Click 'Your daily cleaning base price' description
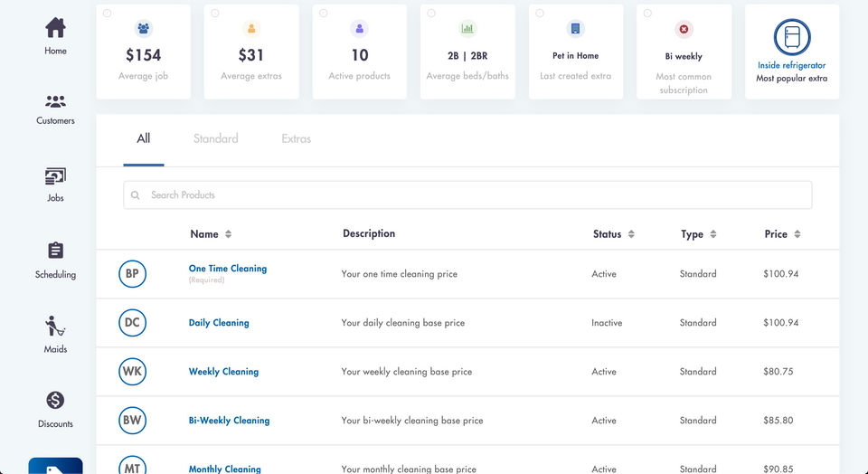Screen dimensions: 868x474 (403, 323)
